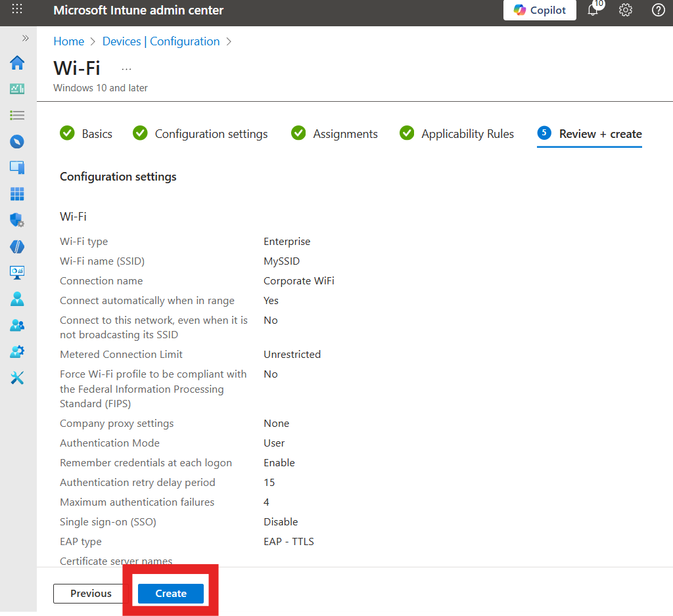Screen dimensions: 673x616
Task: Open Reports monitor sidebar icon
Action: 17,273
